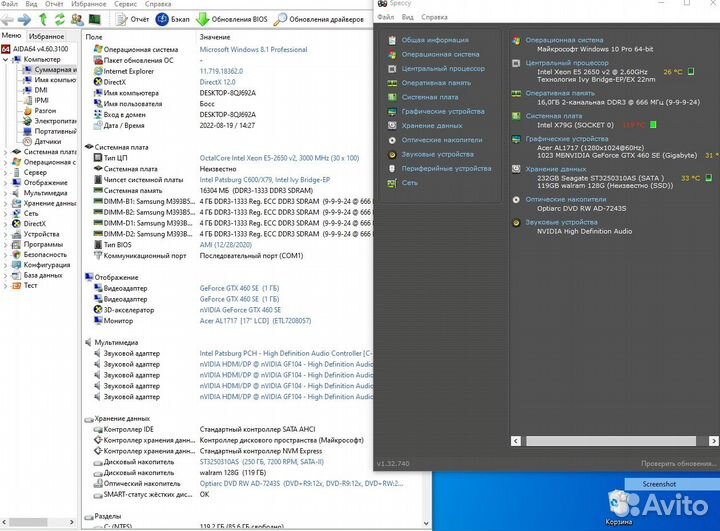This screenshot has height=531, width=720.
Task: Select the Датчики tree item
Action: click(42, 141)
